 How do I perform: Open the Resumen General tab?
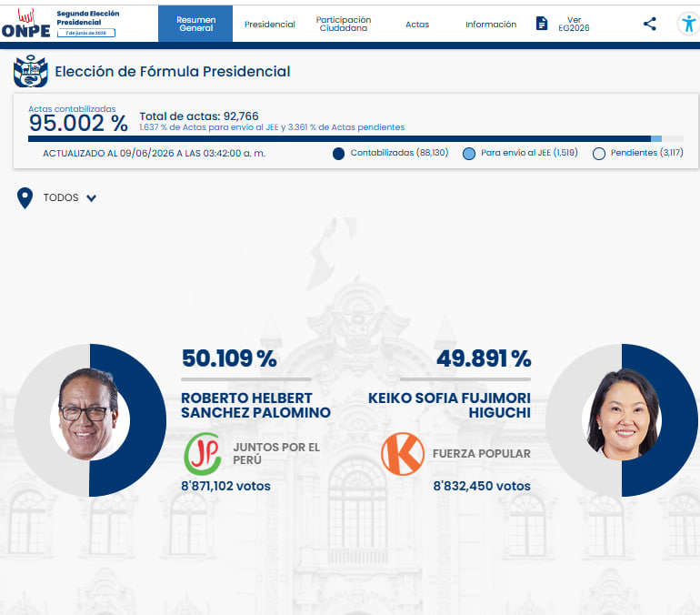point(195,25)
